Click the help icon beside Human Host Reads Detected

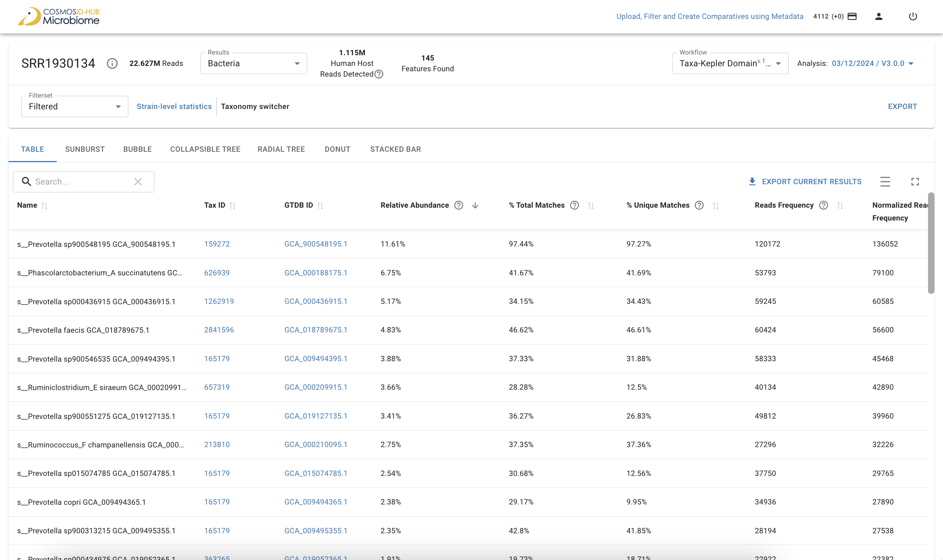(x=379, y=74)
